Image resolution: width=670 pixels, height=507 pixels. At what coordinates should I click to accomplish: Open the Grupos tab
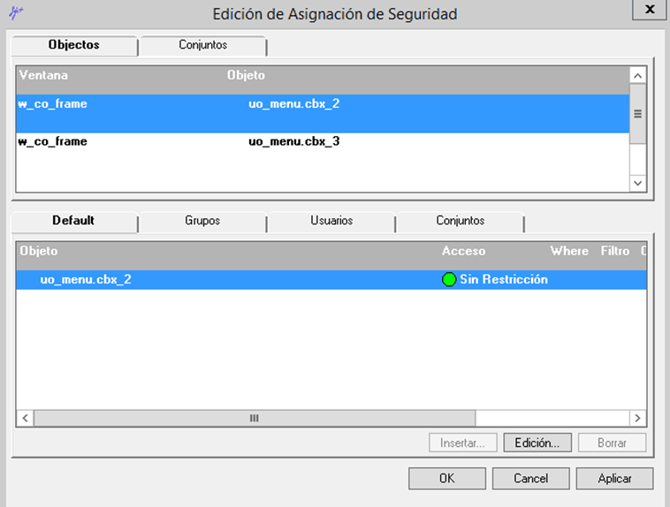[x=202, y=221]
